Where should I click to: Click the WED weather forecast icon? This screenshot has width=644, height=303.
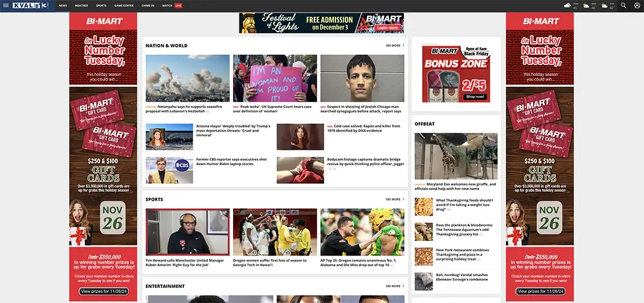click(x=586, y=5)
